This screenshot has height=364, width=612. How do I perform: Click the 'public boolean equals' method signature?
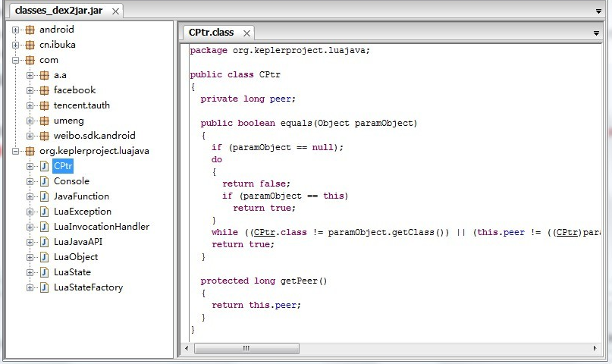point(309,124)
